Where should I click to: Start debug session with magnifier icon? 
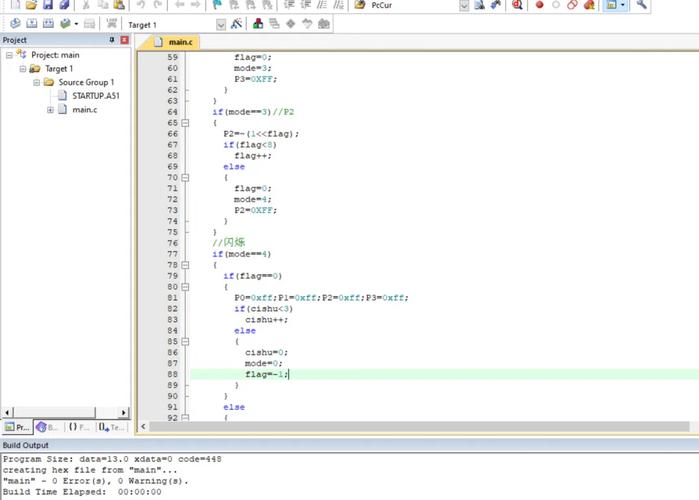click(x=517, y=5)
